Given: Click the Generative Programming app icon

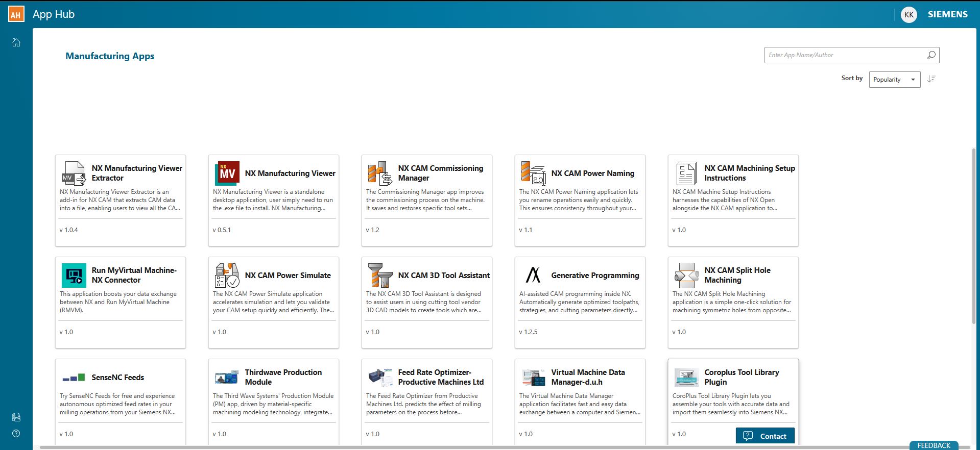Looking at the screenshot, I should pos(533,276).
